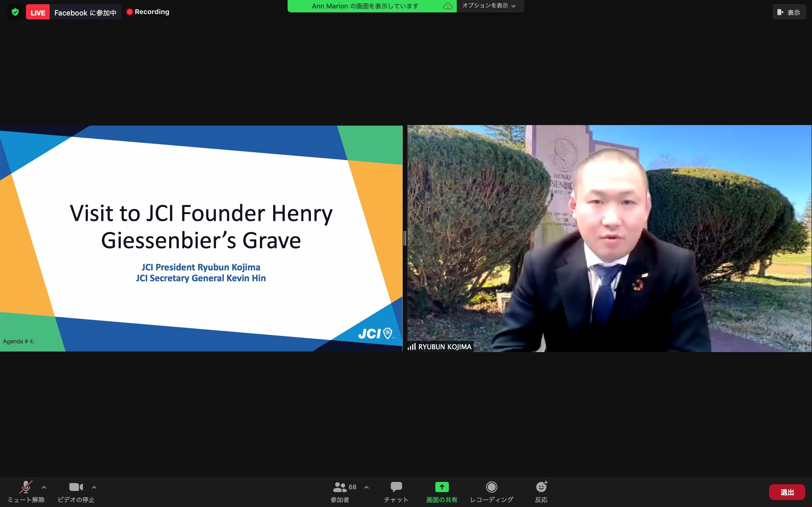Toggle the recording circle button

pyautogui.click(x=491, y=487)
